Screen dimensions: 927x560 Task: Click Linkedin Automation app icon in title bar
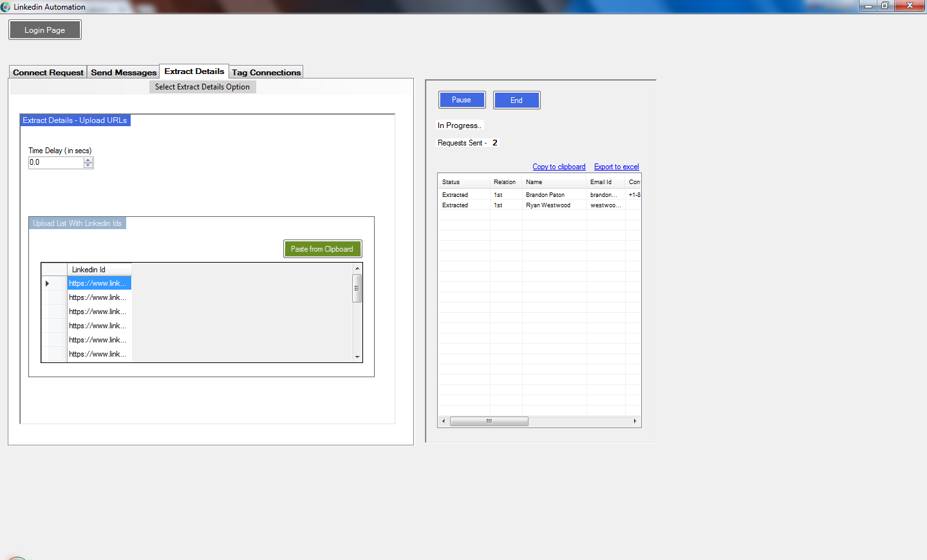click(x=6, y=7)
